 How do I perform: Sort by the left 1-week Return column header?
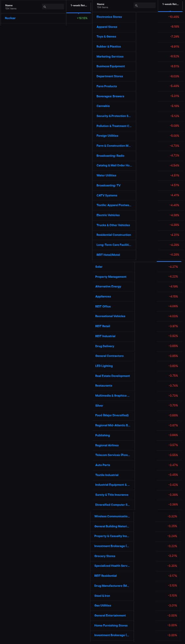coord(79,5)
